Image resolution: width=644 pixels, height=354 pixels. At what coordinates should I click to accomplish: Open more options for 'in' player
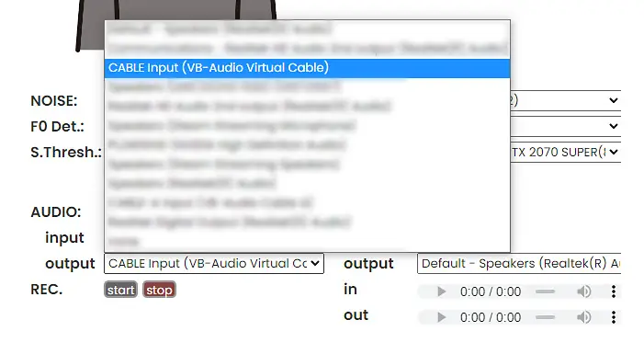tap(614, 291)
